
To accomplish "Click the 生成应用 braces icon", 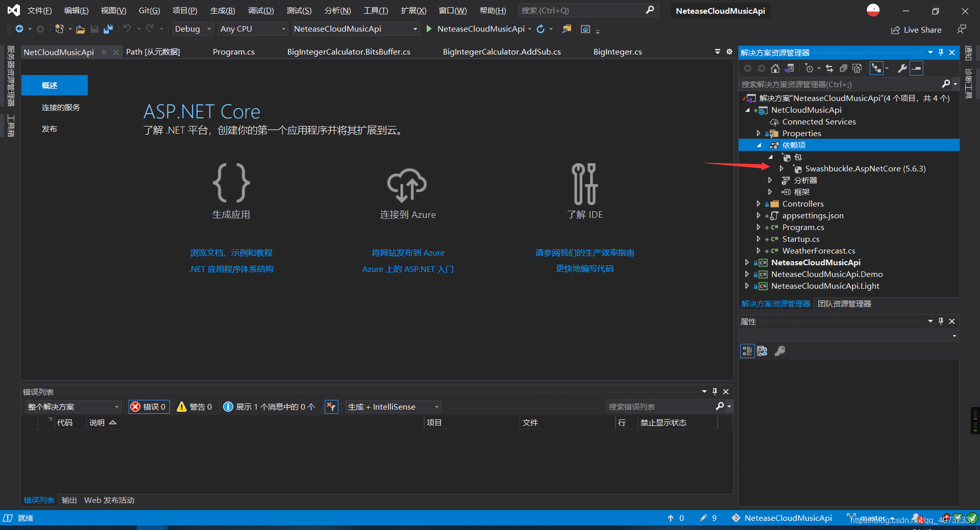I will (x=231, y=183).
